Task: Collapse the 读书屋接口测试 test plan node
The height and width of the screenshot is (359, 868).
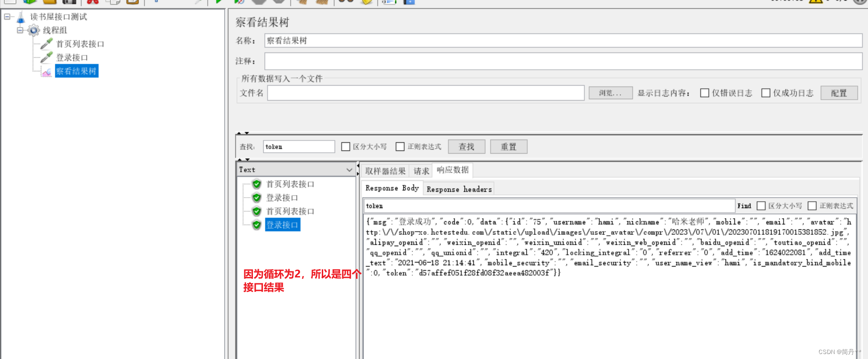Action: (x=7, y=17)
